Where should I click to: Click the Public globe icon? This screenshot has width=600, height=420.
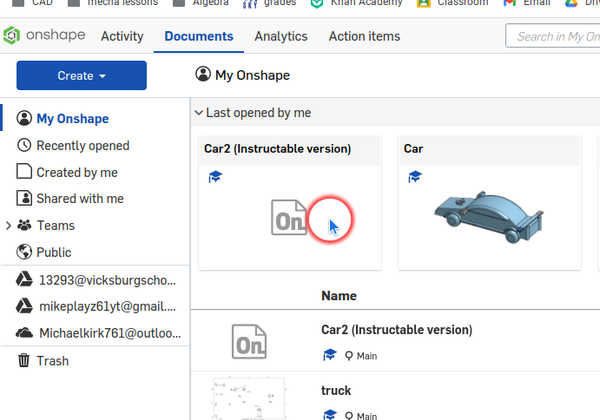point(24,252)
